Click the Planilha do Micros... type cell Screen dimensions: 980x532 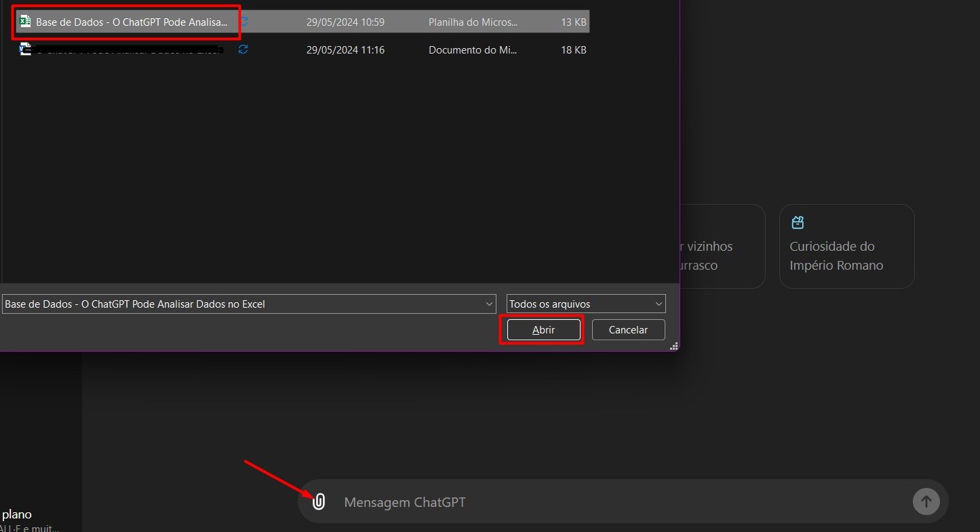click(473, 22)
